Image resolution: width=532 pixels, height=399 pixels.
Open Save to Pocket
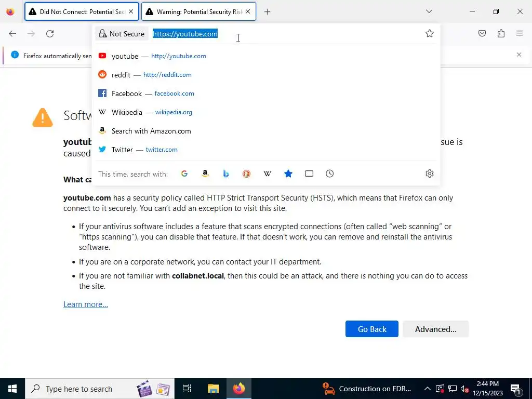click(x=482, y=33)
